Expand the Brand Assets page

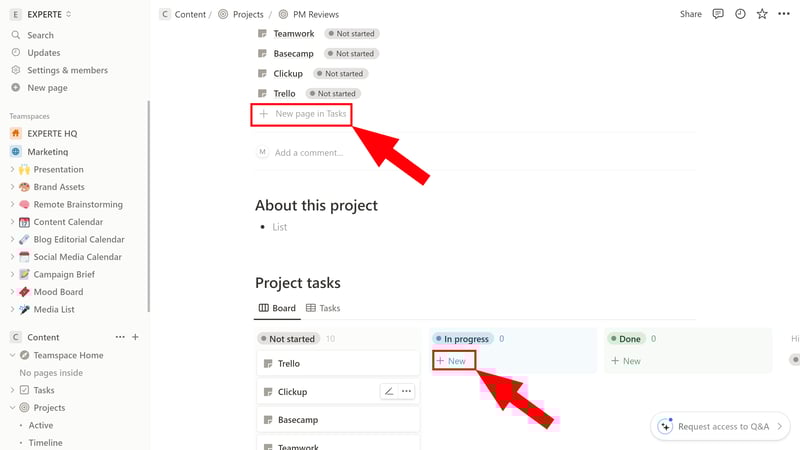coord(12,187)
